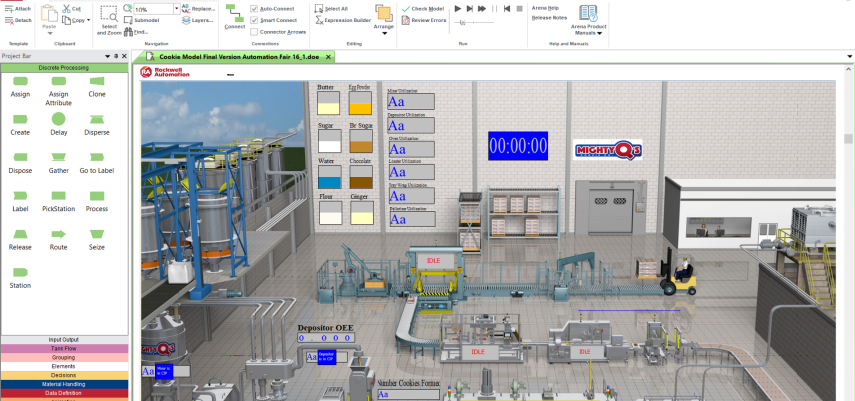Open the Decisions panel
The width and height of the screenshot is (855, 401).
click(x=64, y=375)
